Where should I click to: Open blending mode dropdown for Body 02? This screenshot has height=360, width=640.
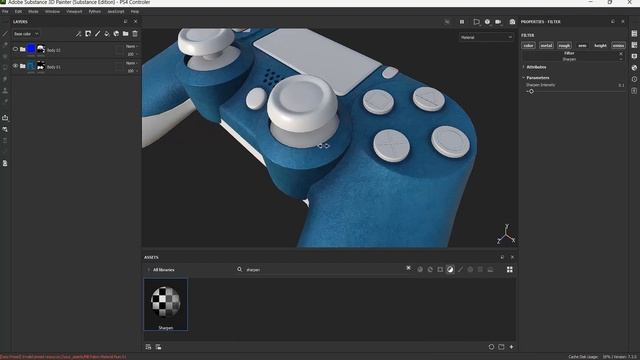tap(131, 46)
